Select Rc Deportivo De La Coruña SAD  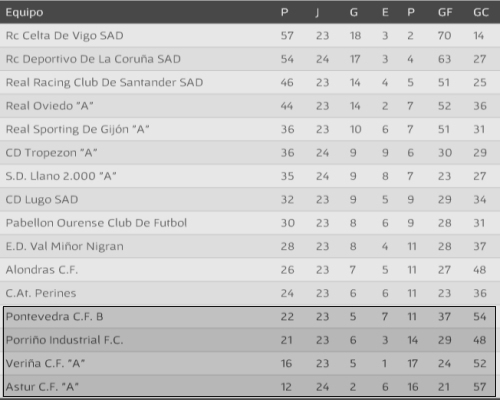point(93,59)
